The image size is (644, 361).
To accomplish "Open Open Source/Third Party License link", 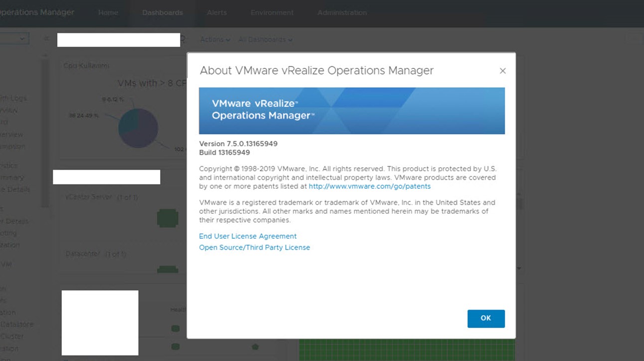I will click(x=254, y=247).
